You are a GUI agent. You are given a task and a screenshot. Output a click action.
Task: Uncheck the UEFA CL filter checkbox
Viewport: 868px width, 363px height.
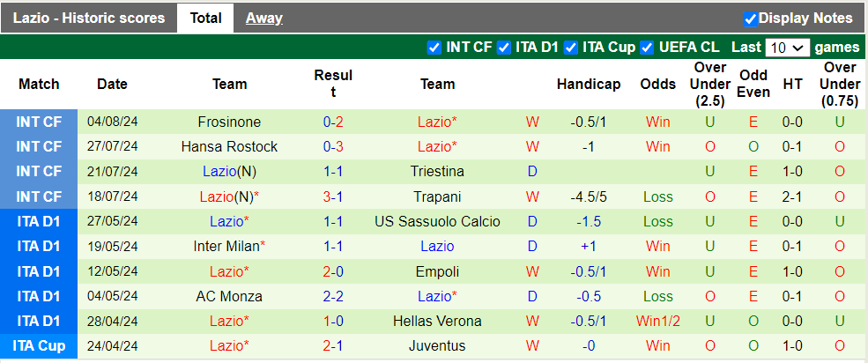click(647, 48)
